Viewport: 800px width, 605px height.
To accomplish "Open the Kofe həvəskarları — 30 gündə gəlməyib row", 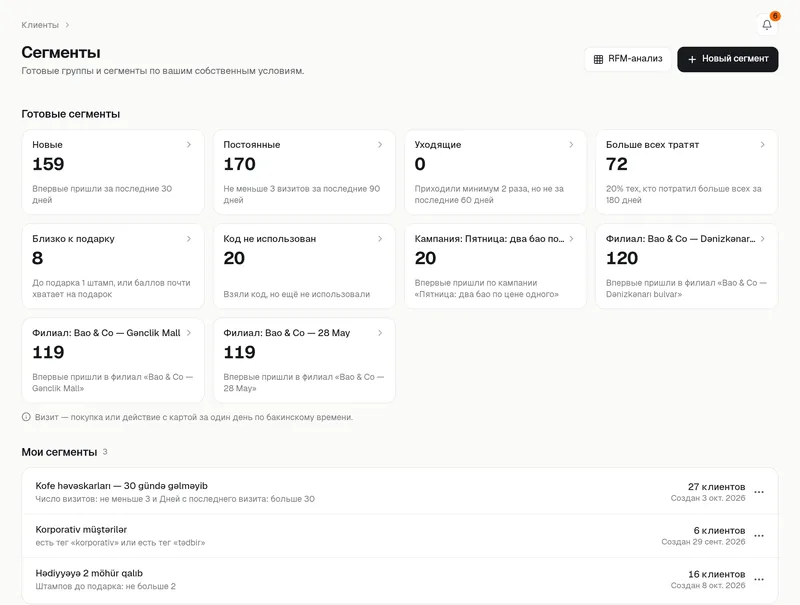I will click(400, 492).
